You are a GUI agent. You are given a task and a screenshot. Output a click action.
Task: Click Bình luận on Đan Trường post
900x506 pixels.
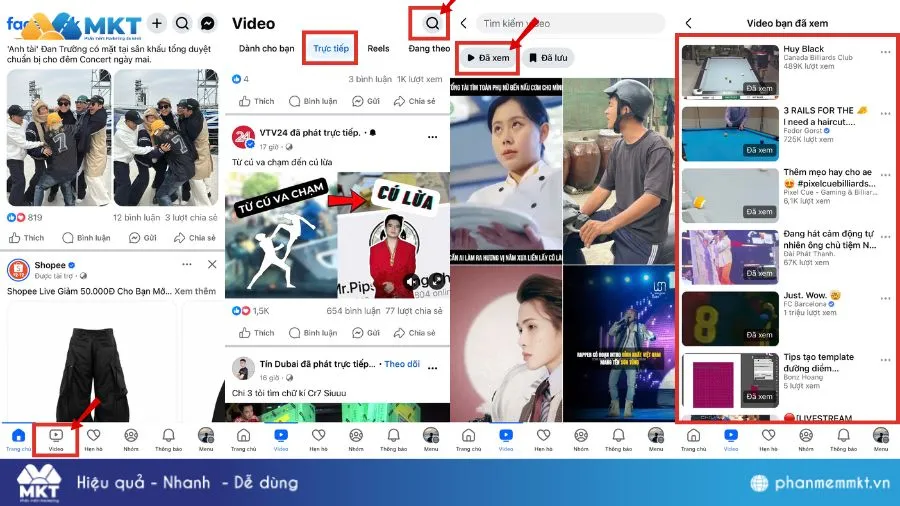(86, 238)
